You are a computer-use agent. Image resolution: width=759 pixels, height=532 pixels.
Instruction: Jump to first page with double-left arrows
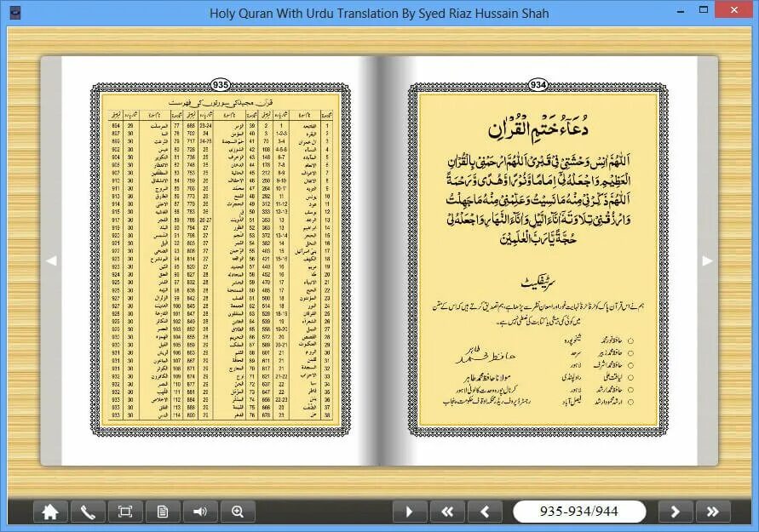pyautogui.click(x=447, y=512)
